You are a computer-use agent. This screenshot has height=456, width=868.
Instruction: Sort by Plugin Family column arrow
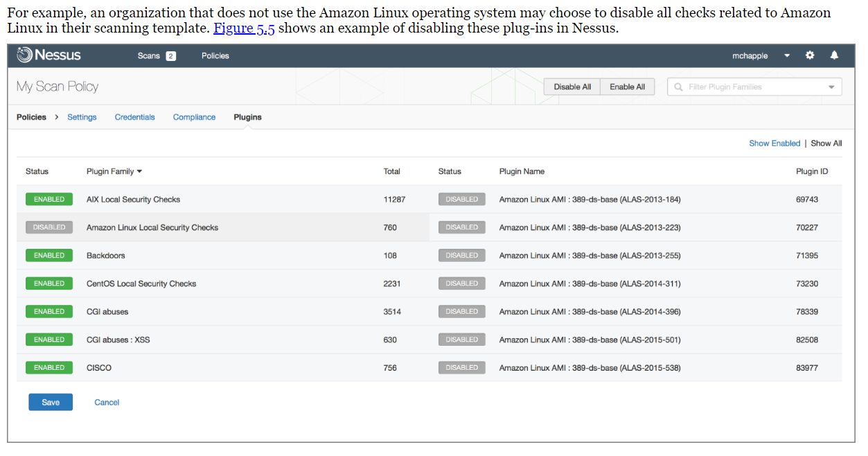tap(139, 171)
